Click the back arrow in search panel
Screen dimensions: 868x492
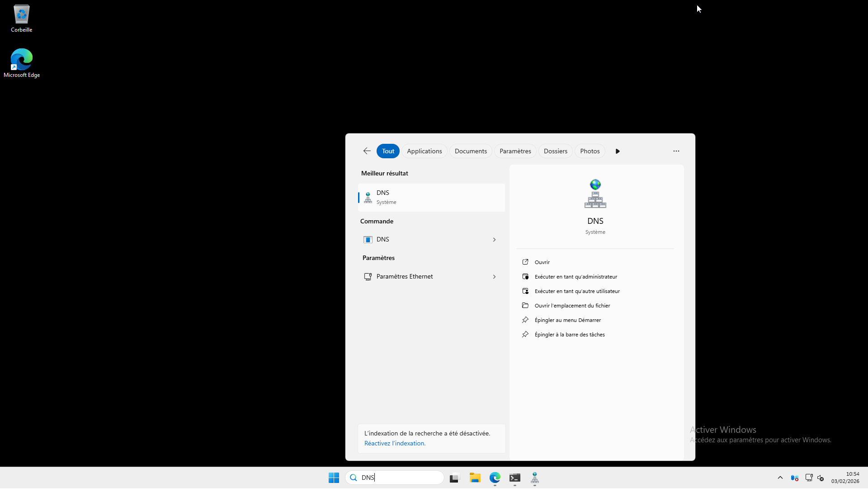coord(367,151)
